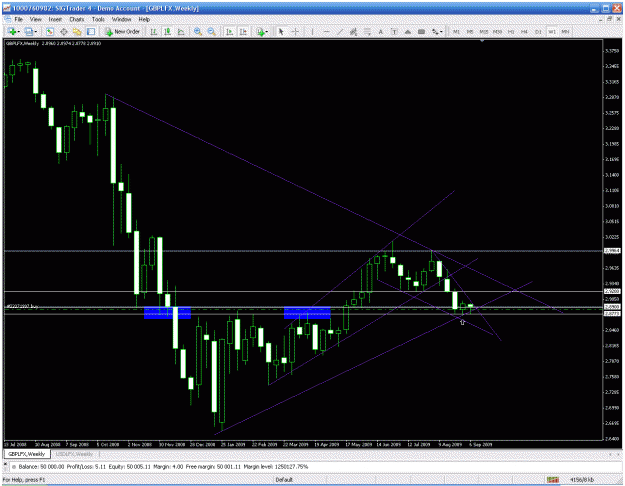
Task: Click the GBPLFX,Weekly chart header quote text
Action: (x=53, y=43)
